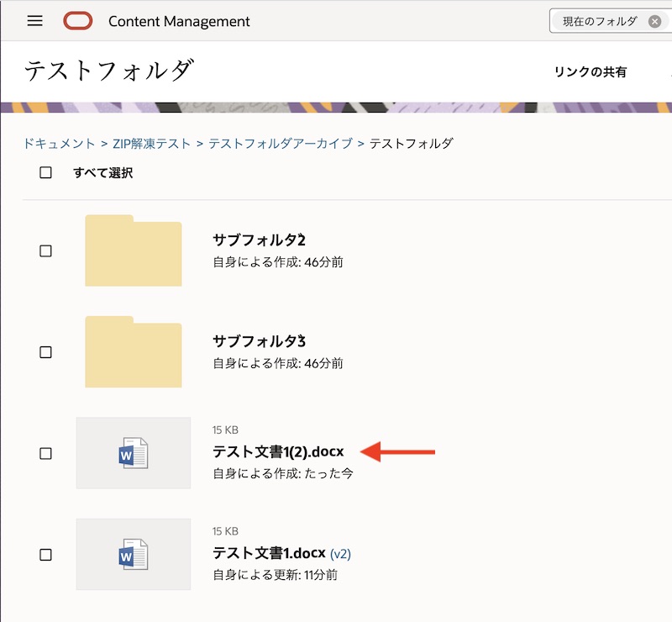672x622 pixels.
Task: Open the hamburger navigation menu
Action: [34, 21]
